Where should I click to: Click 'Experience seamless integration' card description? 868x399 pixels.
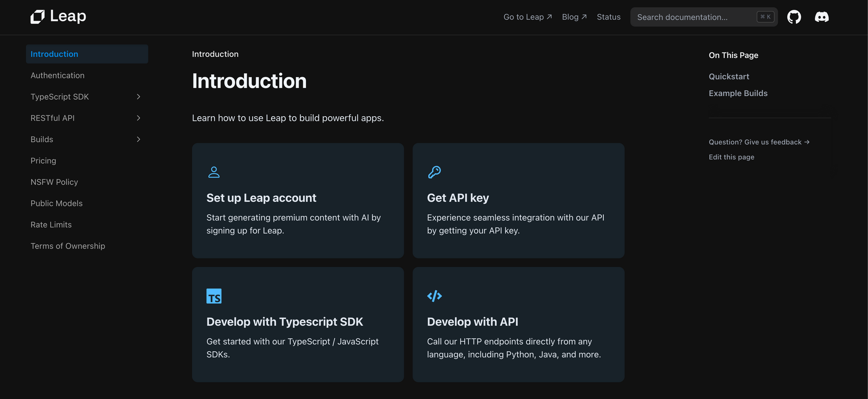(516, 224)
